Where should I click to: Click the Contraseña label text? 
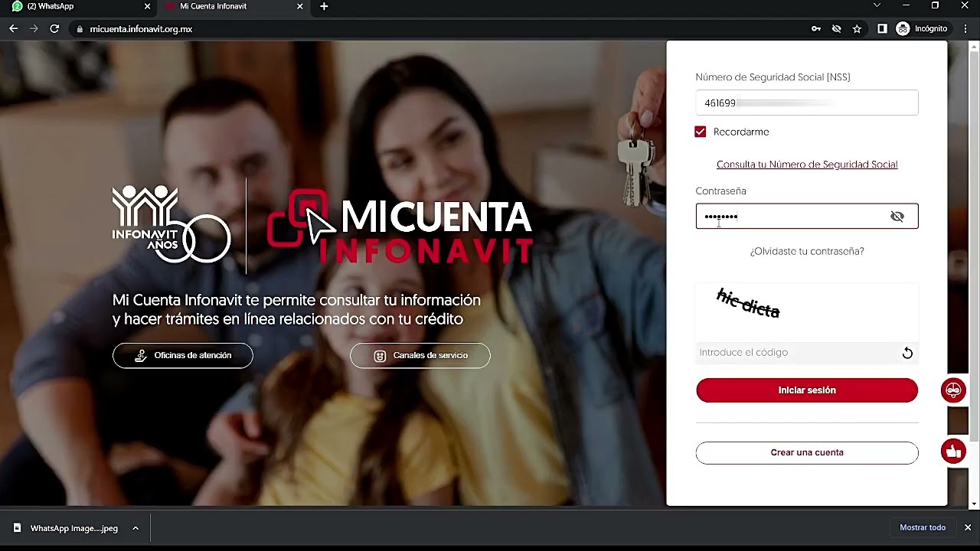coord(720,191)
